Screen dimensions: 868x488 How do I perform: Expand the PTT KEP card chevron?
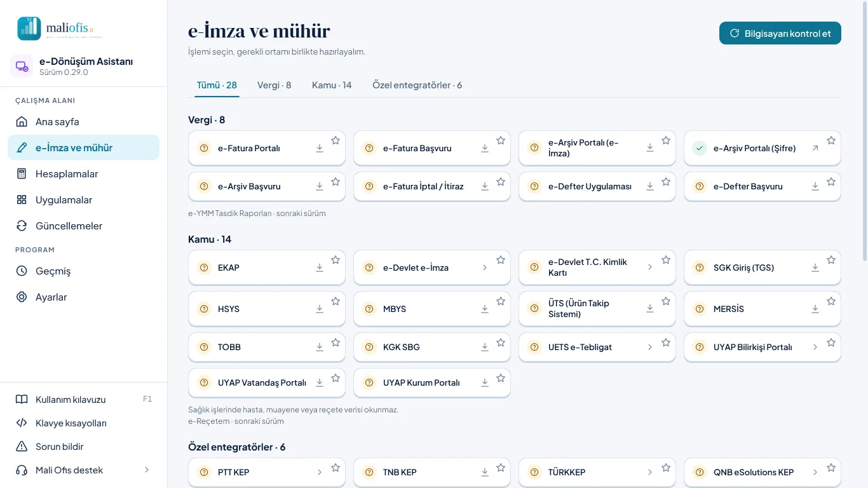coord(320,472)
